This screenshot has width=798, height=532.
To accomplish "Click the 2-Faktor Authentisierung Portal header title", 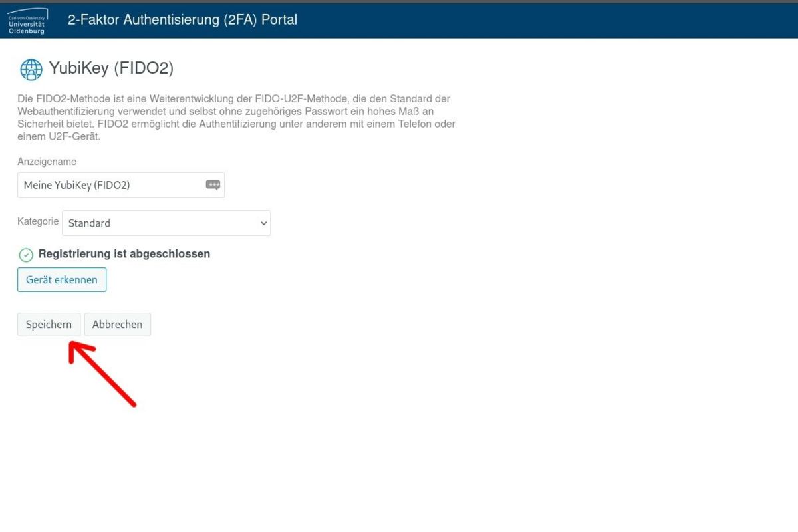I will click(182, 20).
